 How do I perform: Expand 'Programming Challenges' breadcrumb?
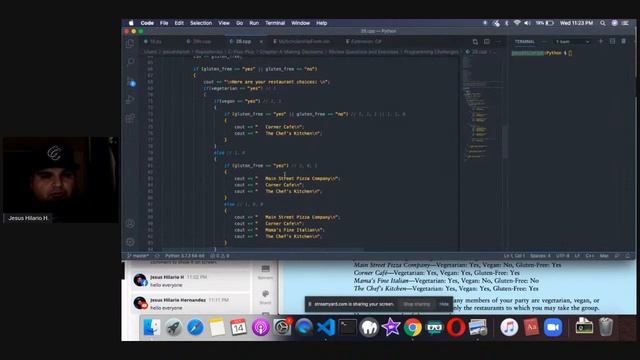pyautogui.click(x=431, y=52)
